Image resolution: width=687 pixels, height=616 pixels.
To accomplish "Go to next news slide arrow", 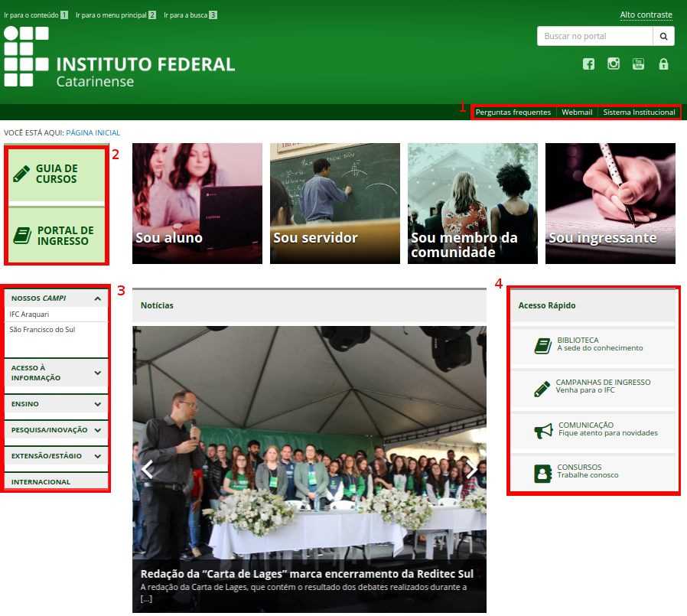I will pos(471,469).
